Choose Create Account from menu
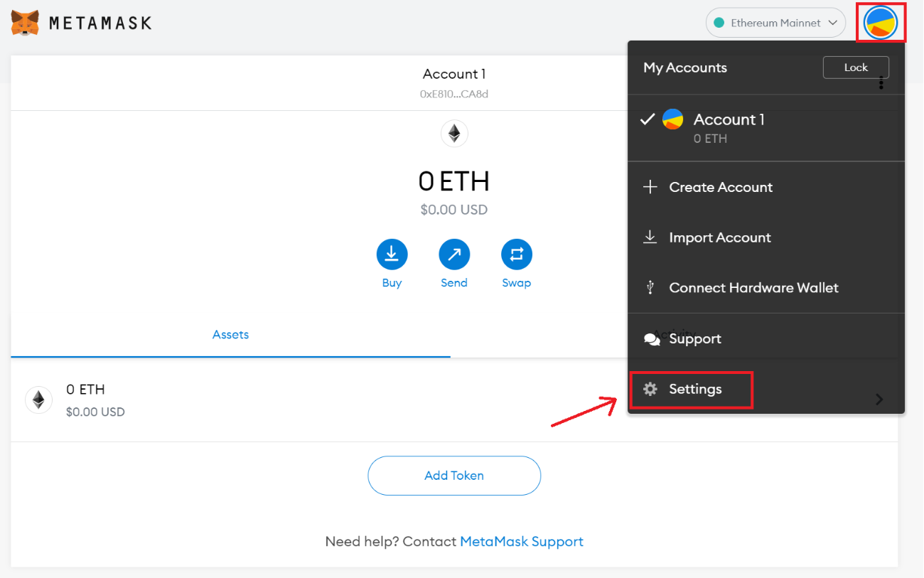Viewport: 924px width, 578px height. tap(720, 188)
